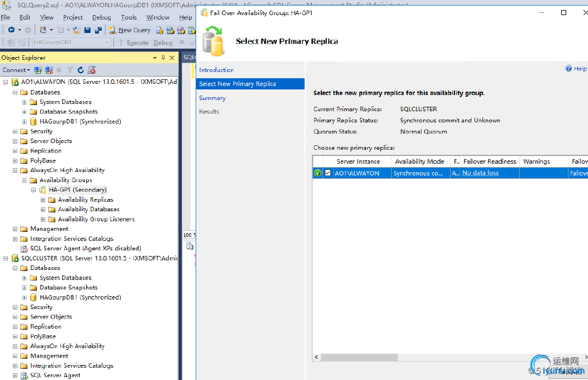Image resolution: width=588 pixels, height=380 pixels.
Task: Click the SQLCLUSTER server icon in the tree
Action: 15,258
